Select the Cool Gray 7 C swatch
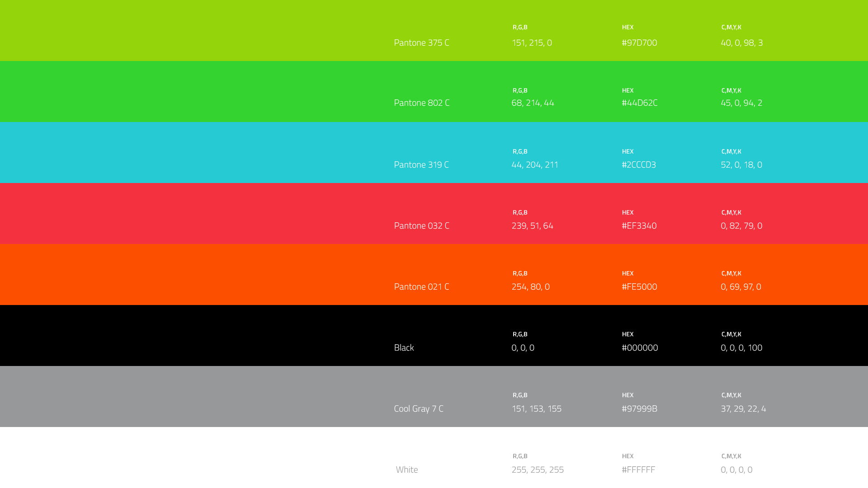The height and width of the screenshot is (488, 868). [x=181, y=396]
